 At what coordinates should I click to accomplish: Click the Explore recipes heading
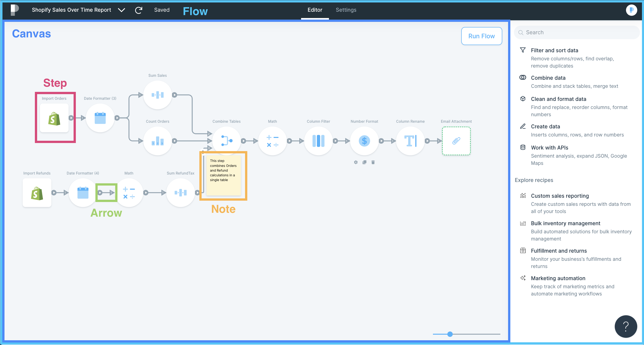(534, 180)
